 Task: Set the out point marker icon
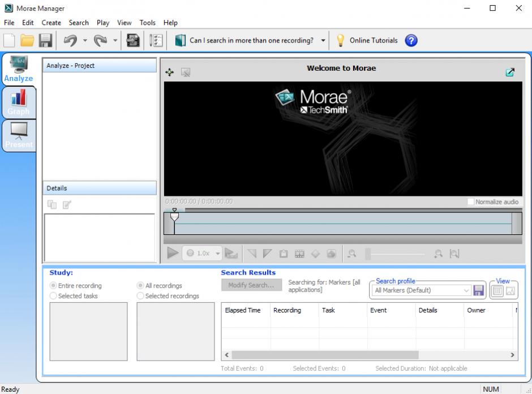click(267, 253)
